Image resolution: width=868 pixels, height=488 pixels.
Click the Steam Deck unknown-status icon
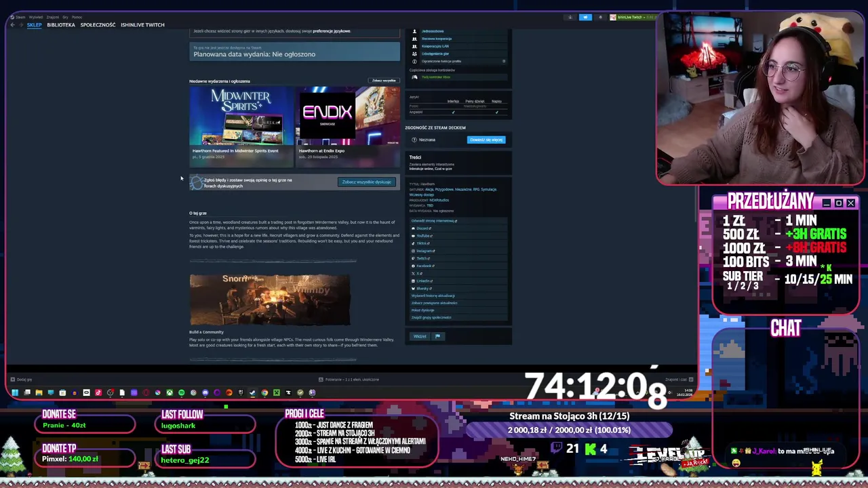point(414,140)
